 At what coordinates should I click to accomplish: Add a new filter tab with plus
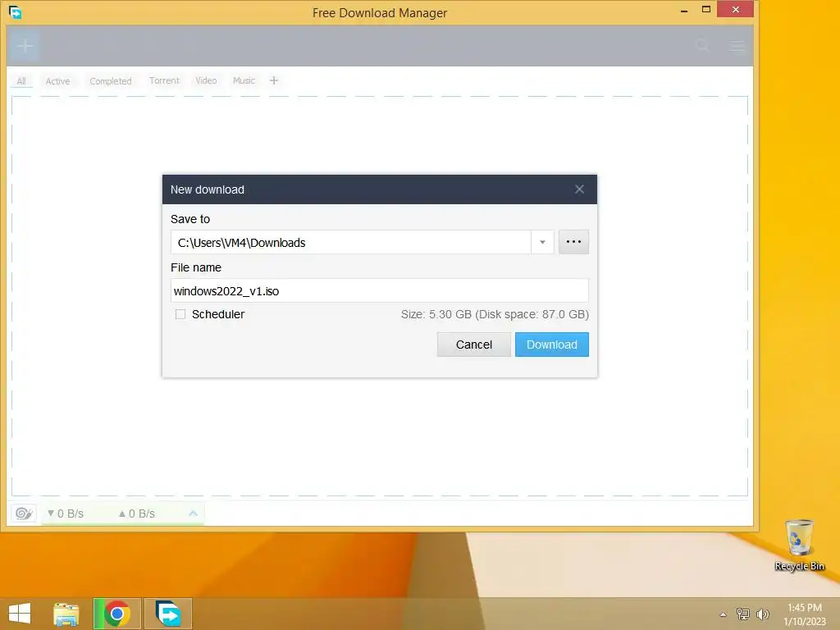tap(274, 80)
